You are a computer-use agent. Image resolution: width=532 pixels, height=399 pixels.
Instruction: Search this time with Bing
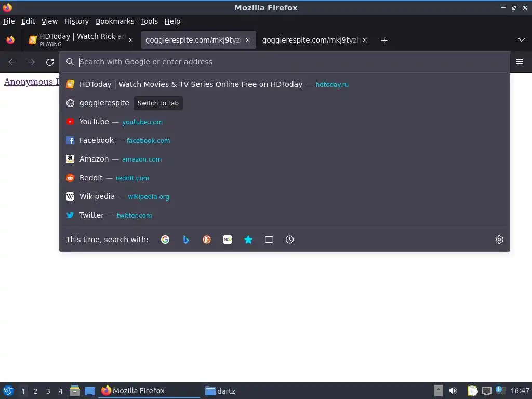point(186,240)
